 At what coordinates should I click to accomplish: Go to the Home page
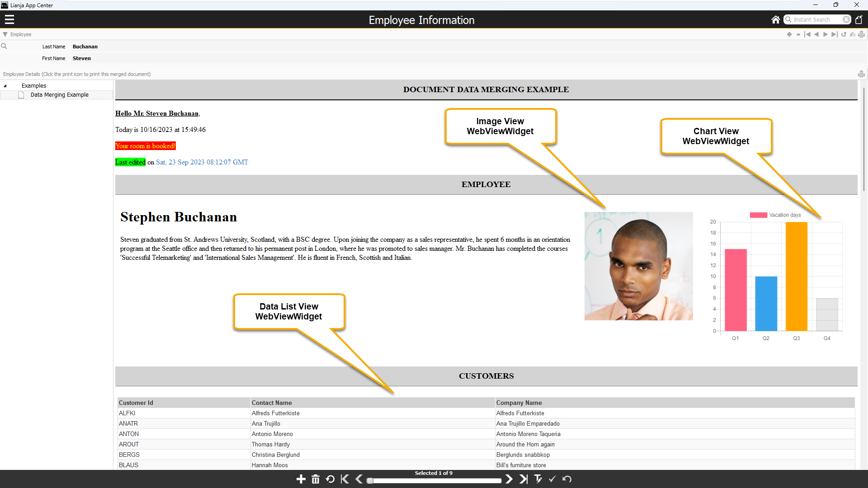(x=775, y=19)
